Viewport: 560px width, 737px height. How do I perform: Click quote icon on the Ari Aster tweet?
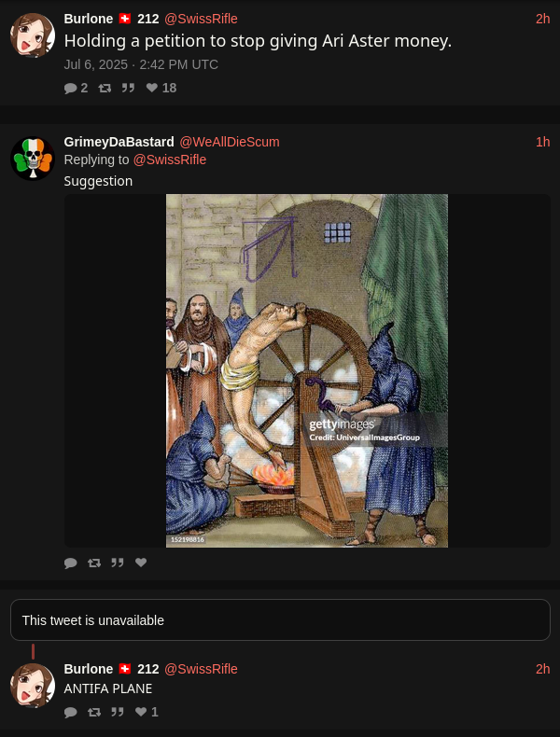click(128, 88)
